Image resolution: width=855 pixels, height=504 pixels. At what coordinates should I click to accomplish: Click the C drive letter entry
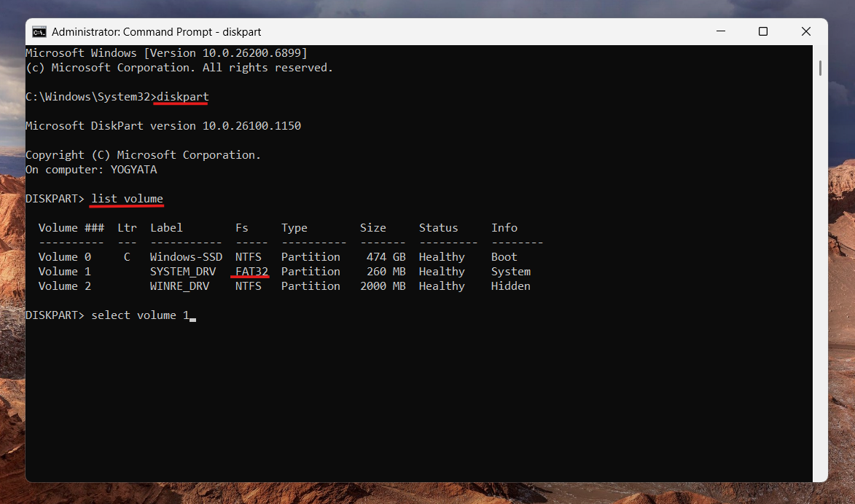(125, 256)
